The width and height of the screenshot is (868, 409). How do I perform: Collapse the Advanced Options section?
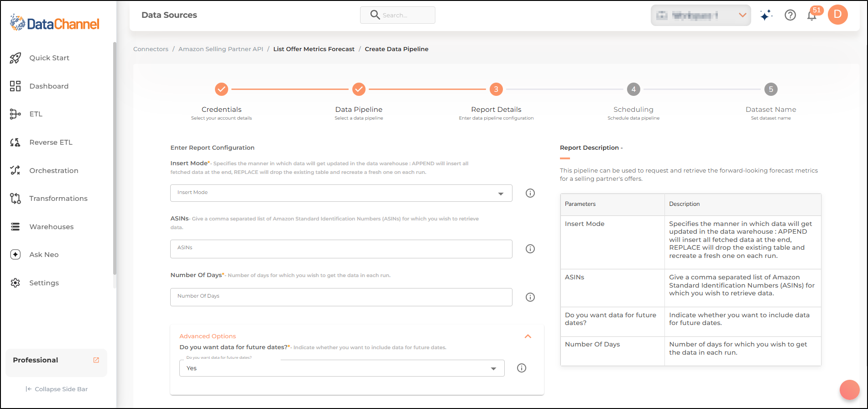tap(528, 336)
